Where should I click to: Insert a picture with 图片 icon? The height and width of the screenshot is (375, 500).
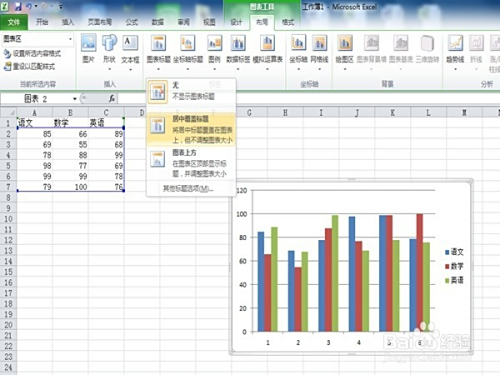[88, 49]
